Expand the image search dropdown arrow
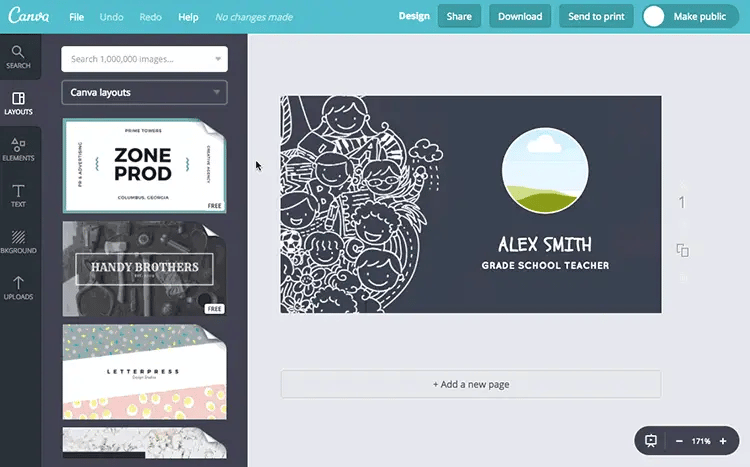This screenshot has width=750, height=467. (218, 59)
